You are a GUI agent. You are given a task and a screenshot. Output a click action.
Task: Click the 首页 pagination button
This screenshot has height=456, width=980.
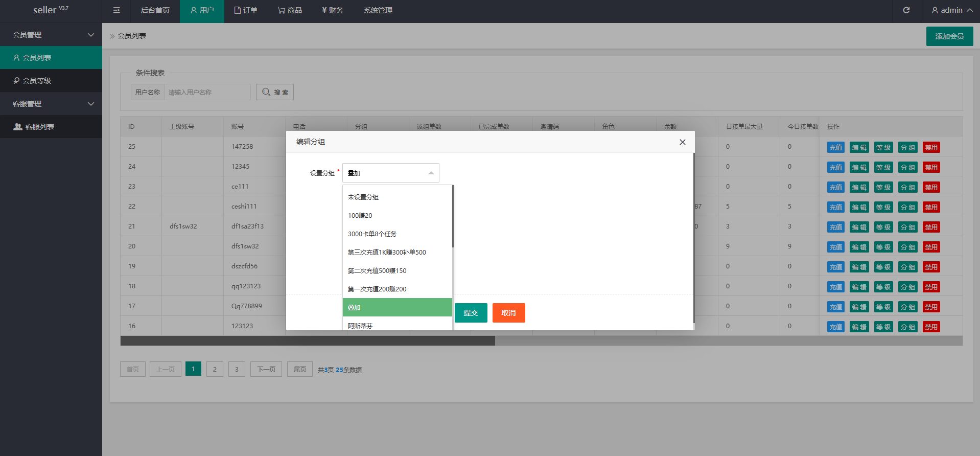click(x=133, y=369)
